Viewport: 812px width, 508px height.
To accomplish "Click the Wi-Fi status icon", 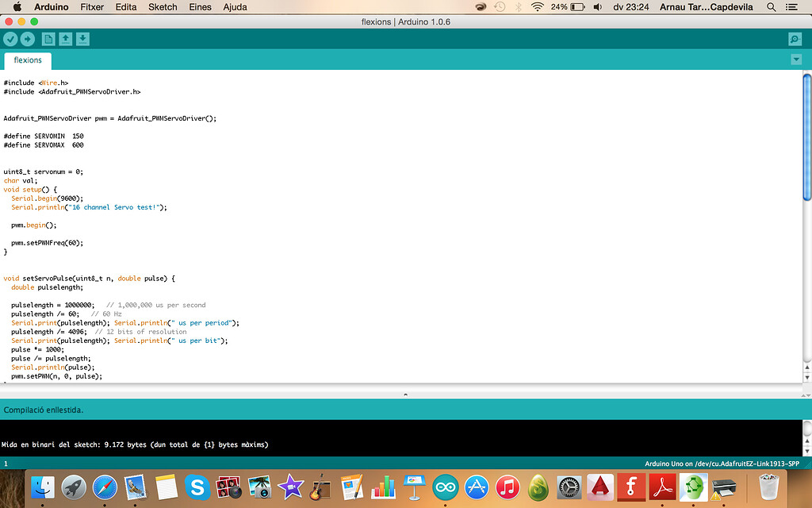I will pos(538,6).
